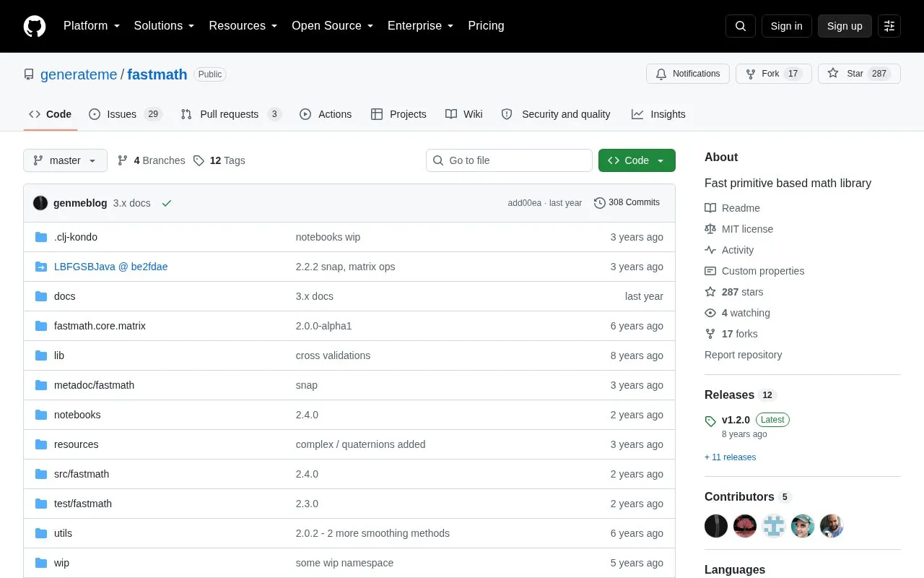
Task: Open the + 11 releases link
Action: coord(730,457)
